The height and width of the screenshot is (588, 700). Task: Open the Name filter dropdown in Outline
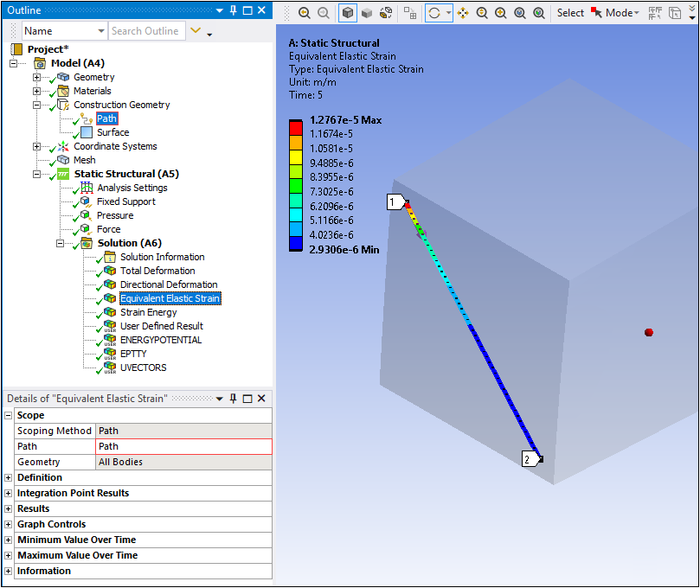[x=101, y=30]
